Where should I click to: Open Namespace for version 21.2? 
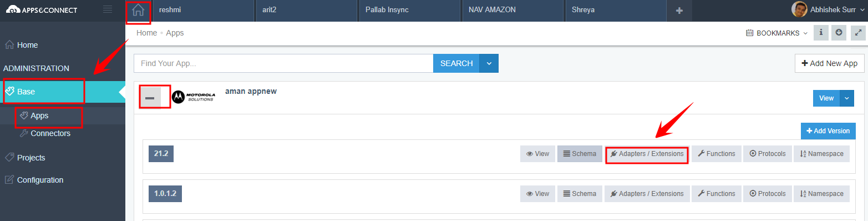[x=822, y=154]
